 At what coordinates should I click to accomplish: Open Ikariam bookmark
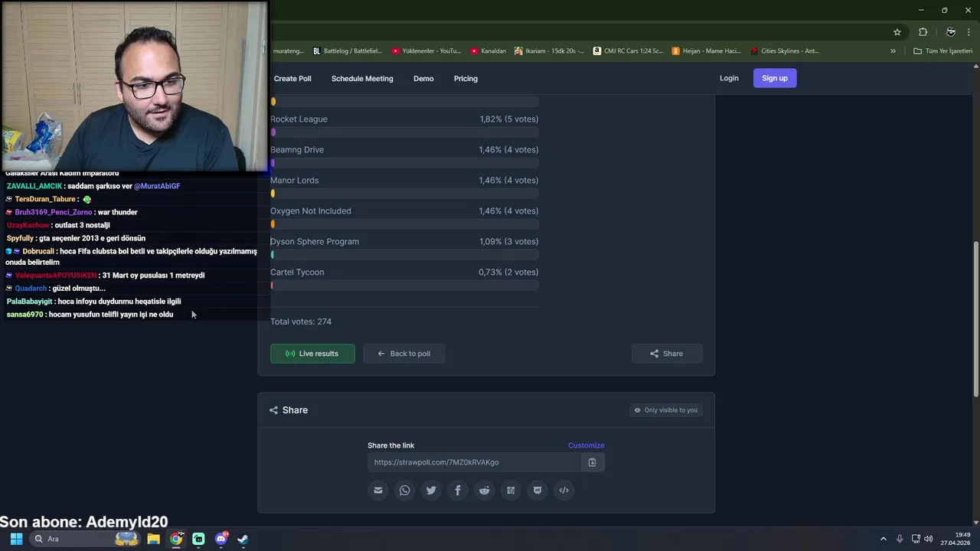point(549,51)
